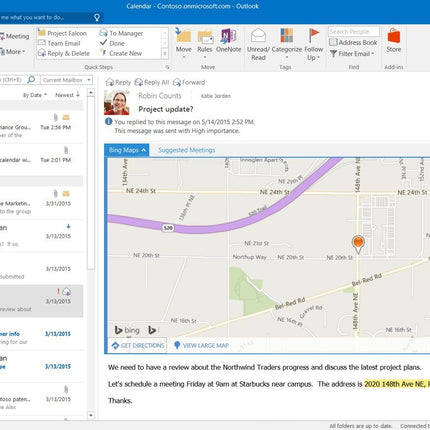The height and width of the screenshot is (430, 430).
Task: Select Reply & Delete quick step
Action: click(64, 53)
